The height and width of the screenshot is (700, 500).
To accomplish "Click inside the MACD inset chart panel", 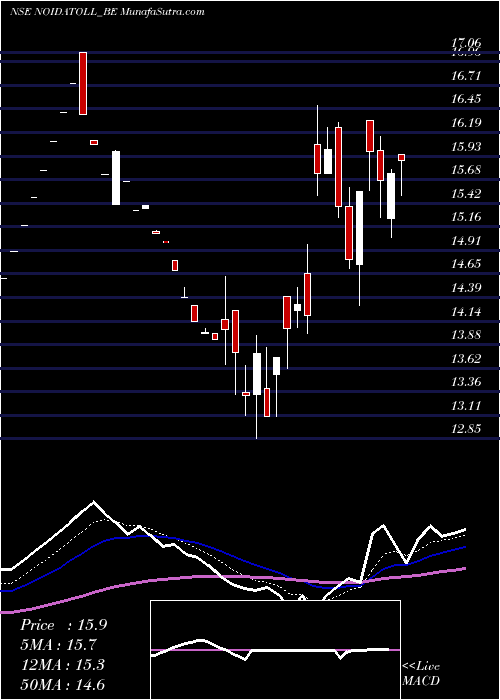I will tap(275, 650).
